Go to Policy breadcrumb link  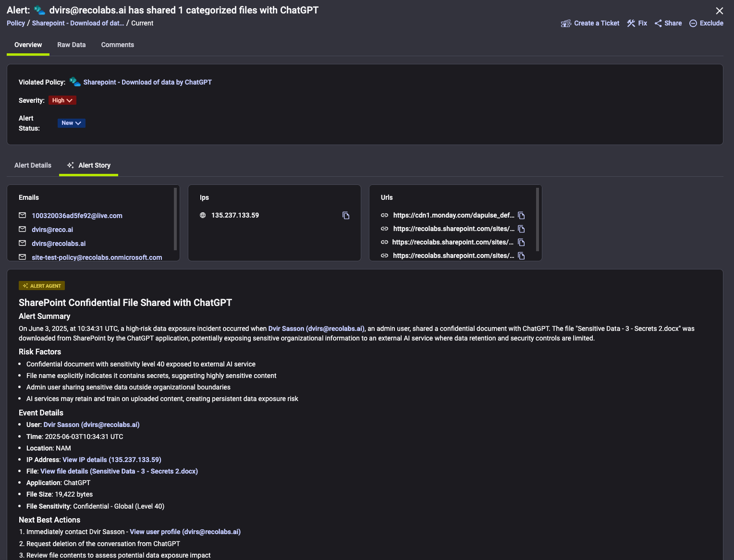click(x=16, y=23)
